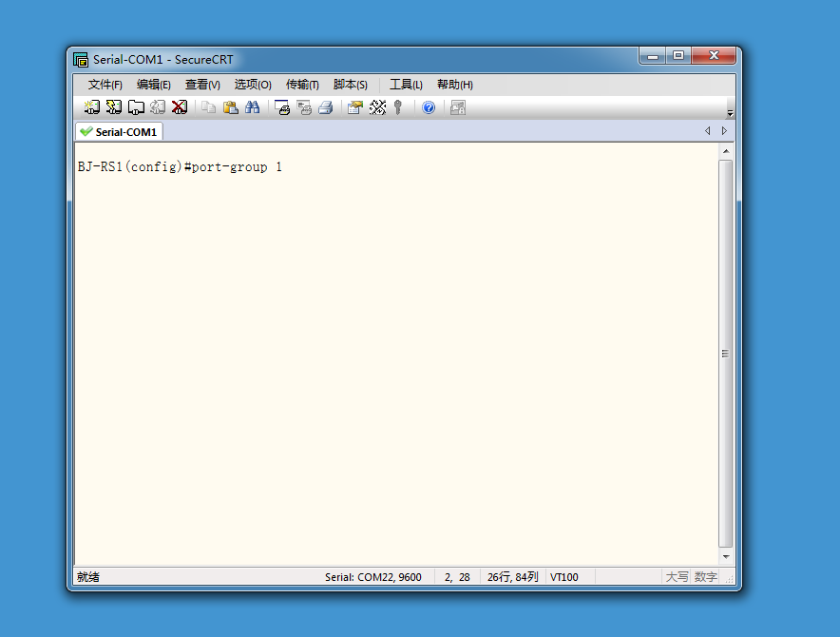Click the Disconnect red X icon
Viewport: 840px width, 637px height.
click(x=180, y=107)
